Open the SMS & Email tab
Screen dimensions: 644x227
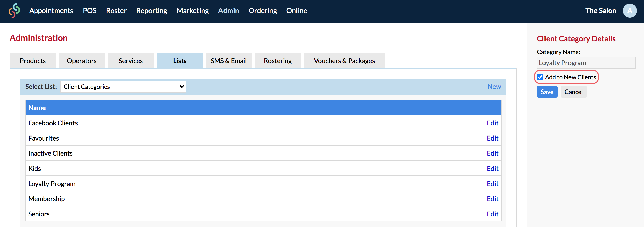[x=229, y=61]
